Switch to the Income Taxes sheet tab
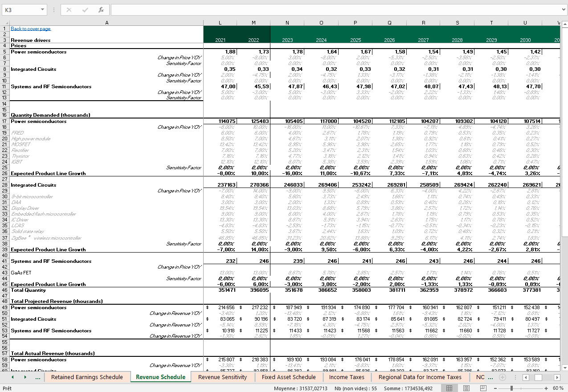The width and height of the screenshot is (568, 392). pyautogui.click(x=347, y=377)
